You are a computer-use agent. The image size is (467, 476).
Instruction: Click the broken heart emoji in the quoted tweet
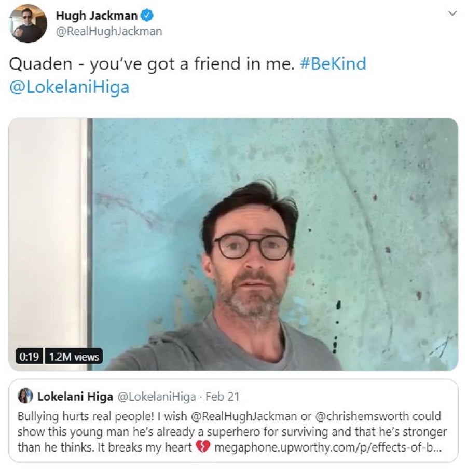tap(203, 447)
